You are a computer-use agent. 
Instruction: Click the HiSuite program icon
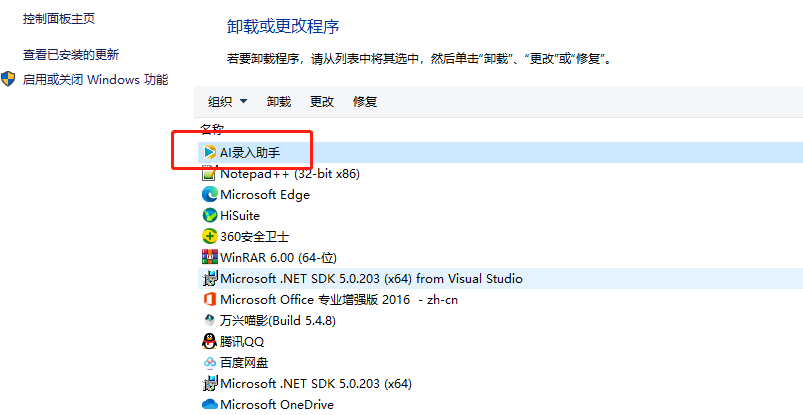[x=209, y=216]
